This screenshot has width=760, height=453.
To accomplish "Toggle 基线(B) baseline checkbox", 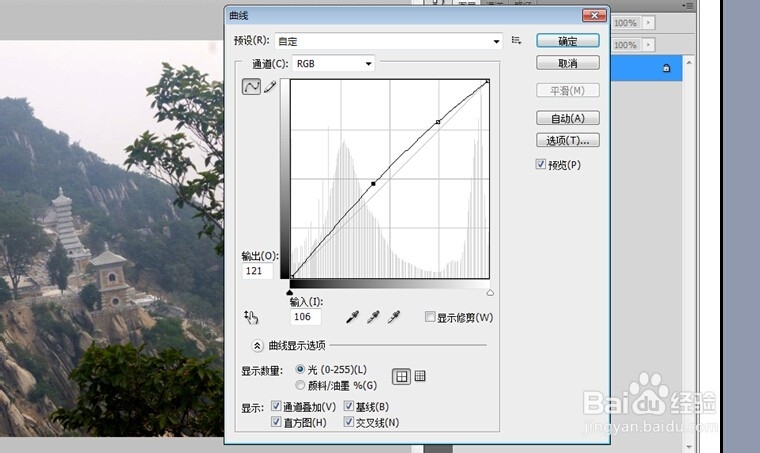I will click(x=349, y=406).
